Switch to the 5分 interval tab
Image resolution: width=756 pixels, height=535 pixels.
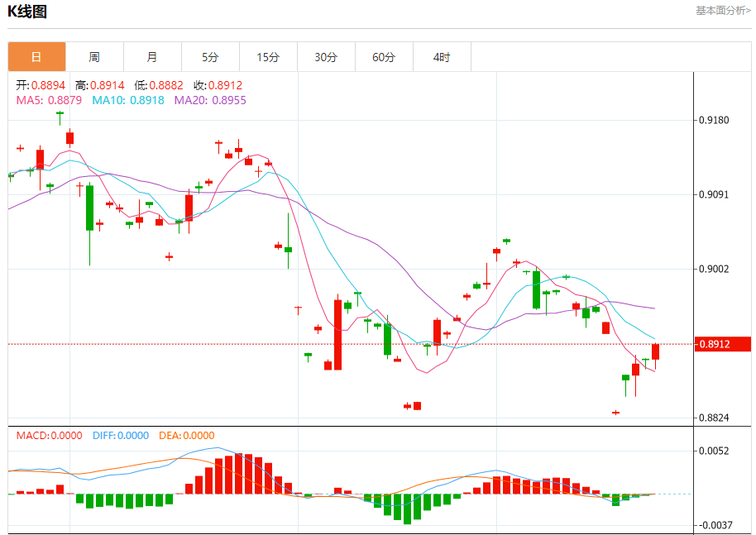(210, 57)
